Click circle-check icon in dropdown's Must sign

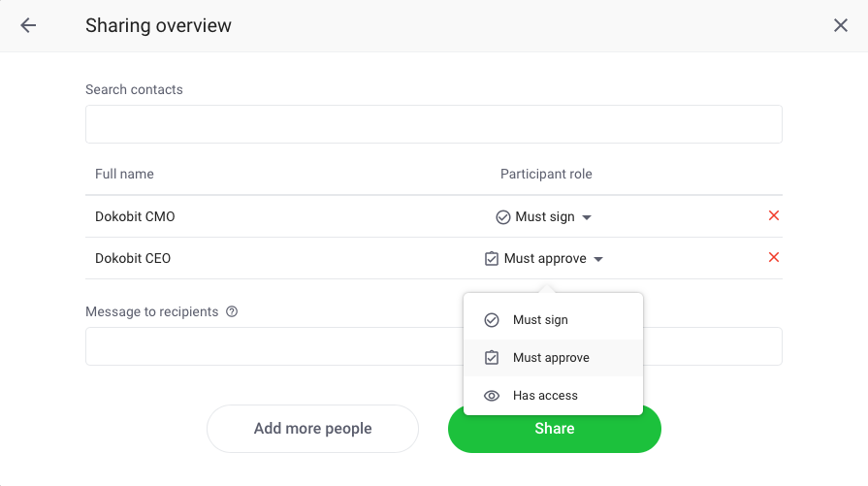point(492,320)
